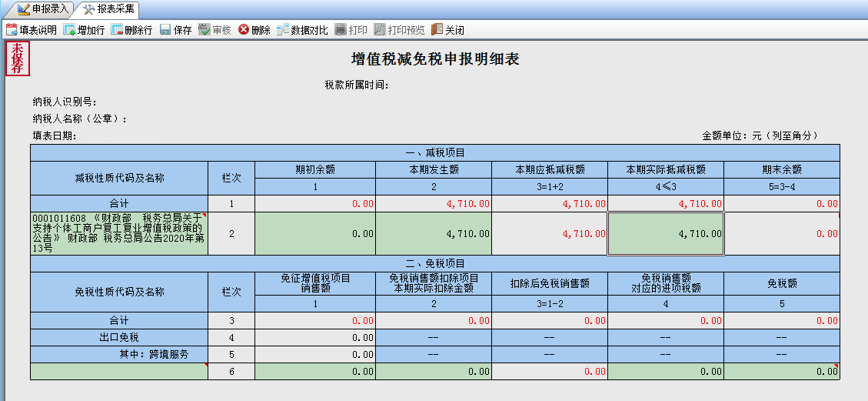
Task: Click 出口免税 免征增值税项目销售额 cell
Action: tap(315, 337)
